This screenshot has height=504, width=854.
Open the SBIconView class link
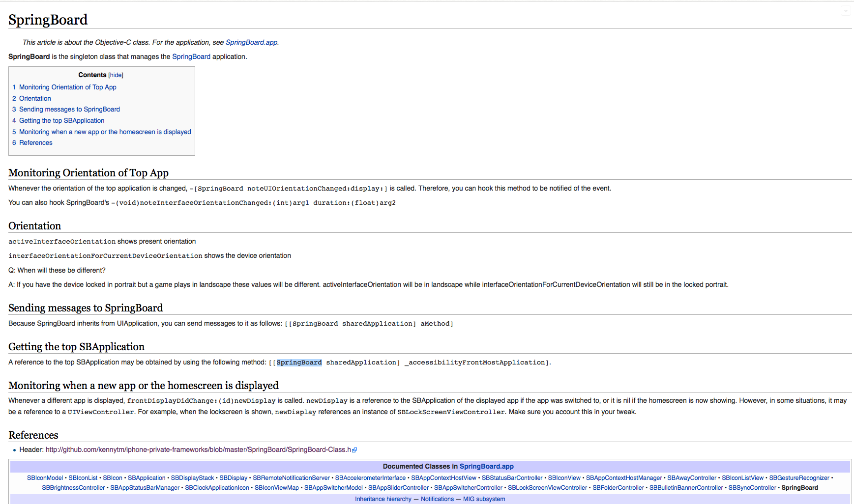564,478
